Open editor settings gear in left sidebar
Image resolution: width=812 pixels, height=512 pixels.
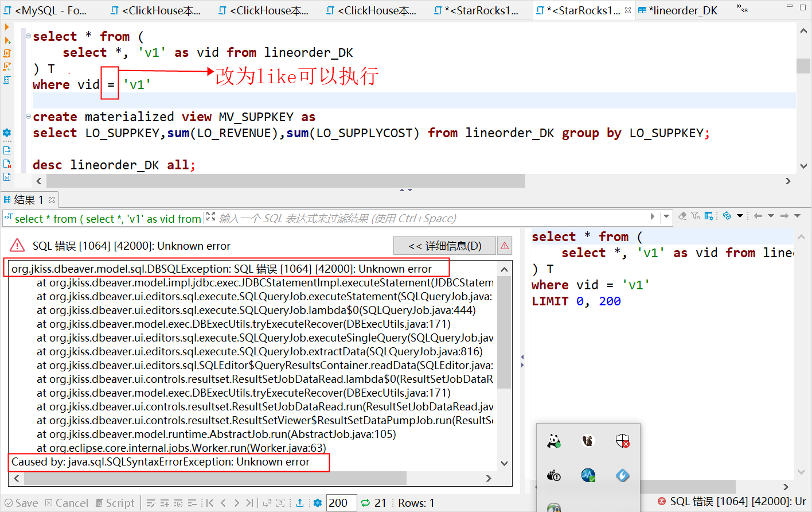click(x=7, y=133)
